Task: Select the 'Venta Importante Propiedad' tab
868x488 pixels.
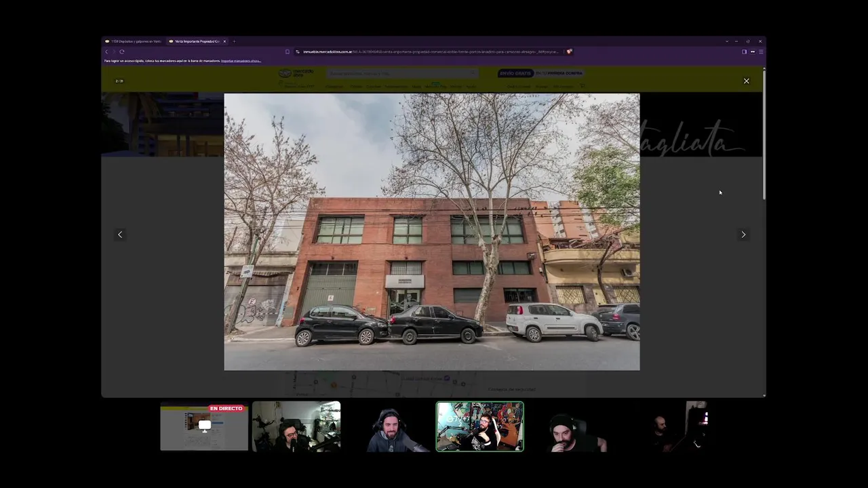Action: pos(197,41)
